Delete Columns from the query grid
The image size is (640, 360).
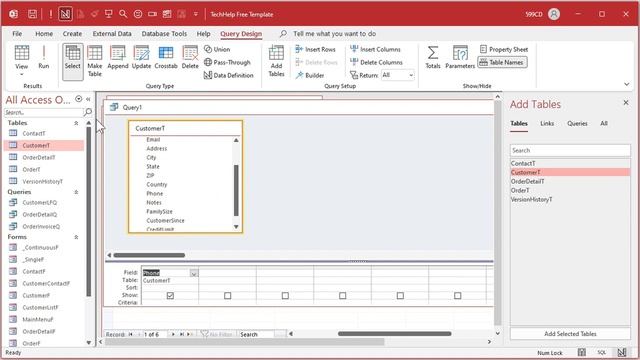[x=376, y=62]
